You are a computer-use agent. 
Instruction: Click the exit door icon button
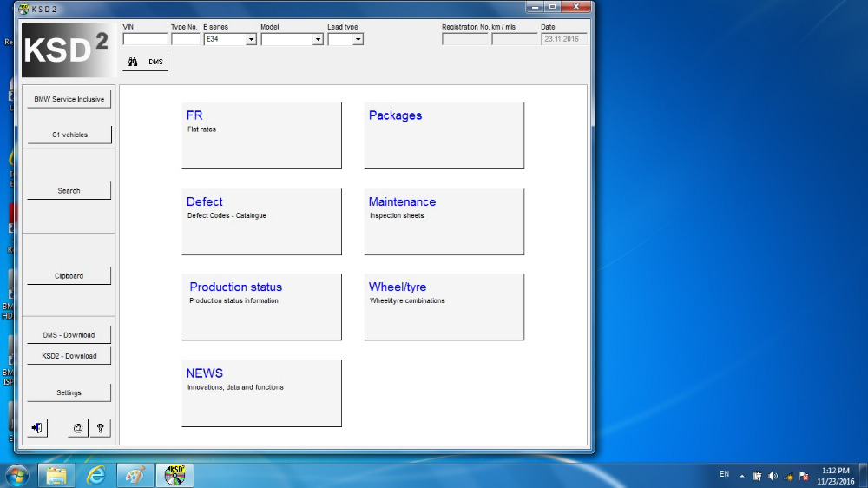pyautogui.click(x=37, y=428)
